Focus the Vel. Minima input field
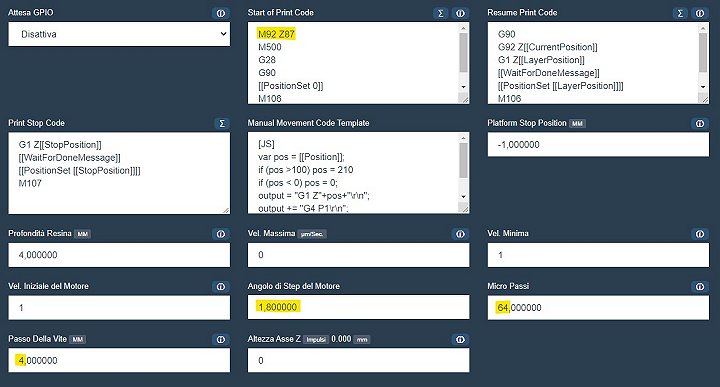Screen dimensions: 720x387 tap(598, 255)
